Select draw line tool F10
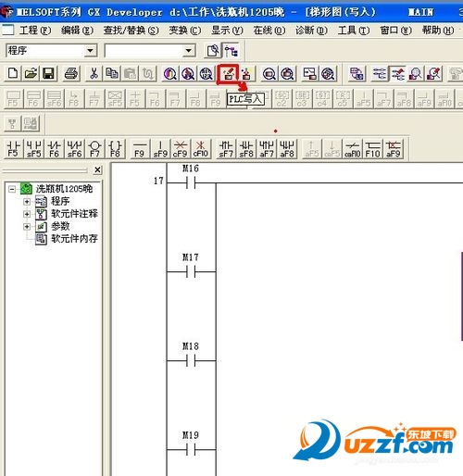Screen dimensions: 463x476 [373, 148]
